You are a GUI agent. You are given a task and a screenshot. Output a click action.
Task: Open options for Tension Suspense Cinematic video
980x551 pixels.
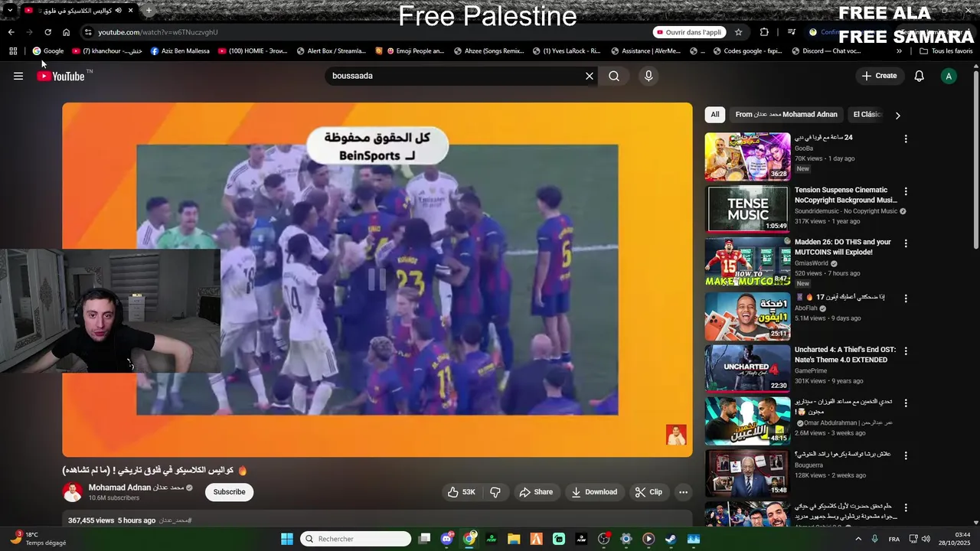906,191
